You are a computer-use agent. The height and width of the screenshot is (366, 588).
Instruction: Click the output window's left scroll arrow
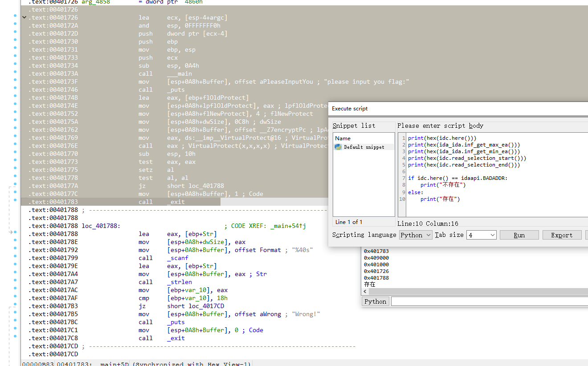(366, 292)
